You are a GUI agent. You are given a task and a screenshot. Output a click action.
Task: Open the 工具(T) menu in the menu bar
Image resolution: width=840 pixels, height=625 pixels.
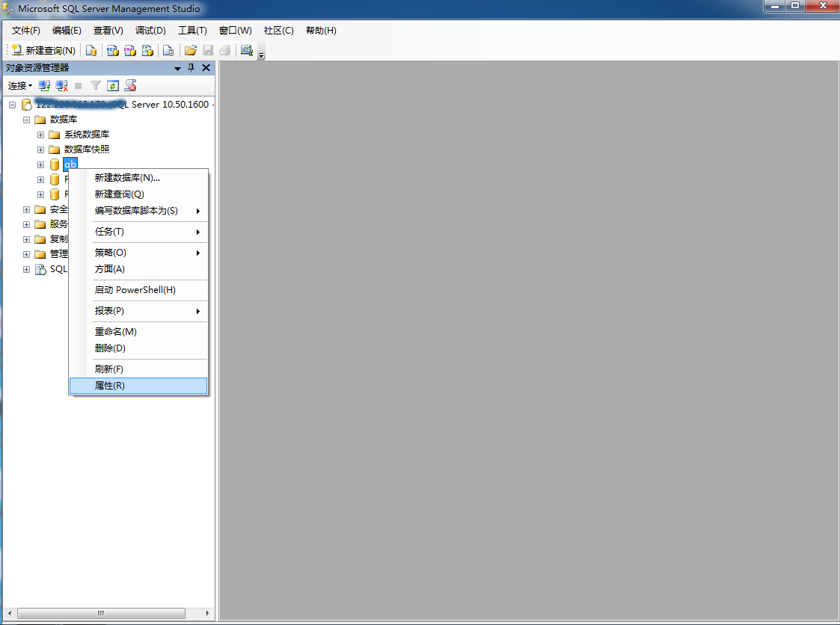coord(192,31)
